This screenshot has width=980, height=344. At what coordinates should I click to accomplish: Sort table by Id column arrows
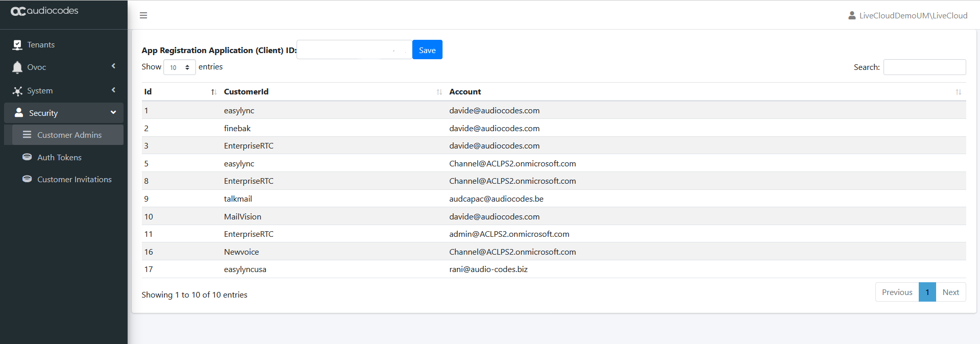point(213,92)
